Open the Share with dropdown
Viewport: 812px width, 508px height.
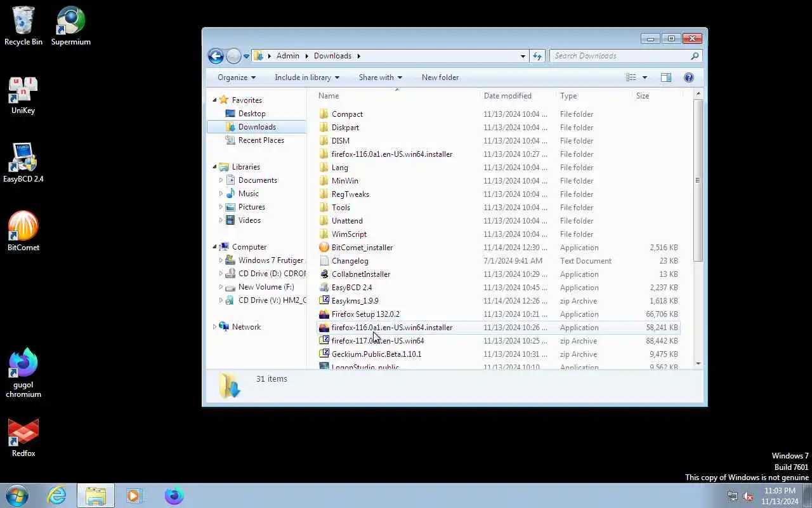(x=381, y=77)
